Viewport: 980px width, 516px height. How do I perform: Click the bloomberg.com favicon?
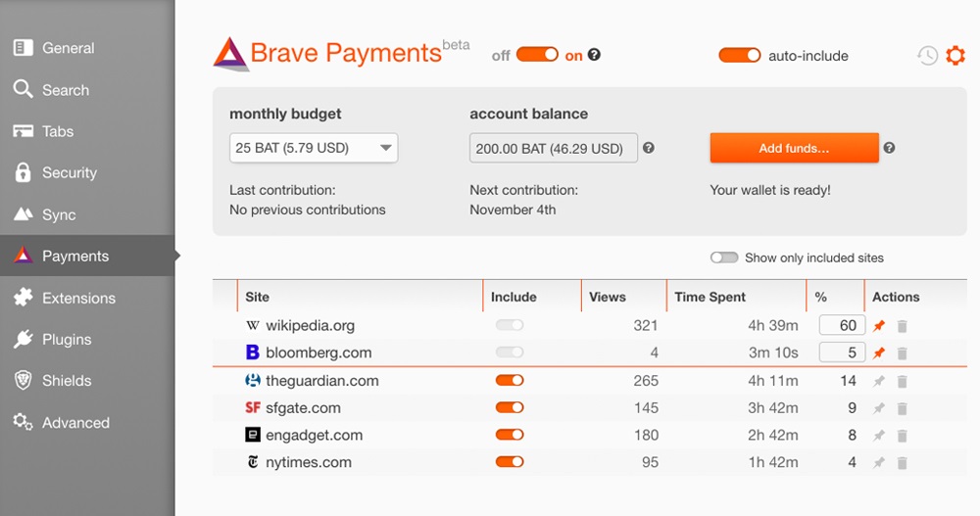coord(253,352)
